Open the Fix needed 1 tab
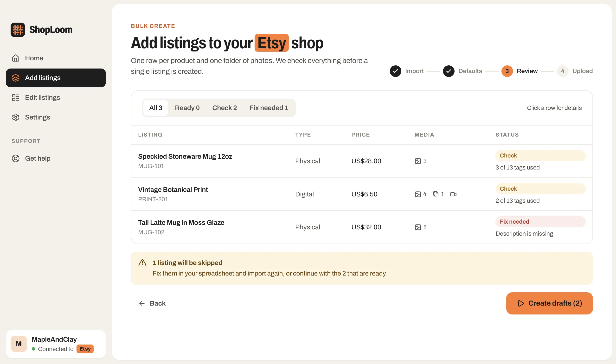 coord(269,108)
